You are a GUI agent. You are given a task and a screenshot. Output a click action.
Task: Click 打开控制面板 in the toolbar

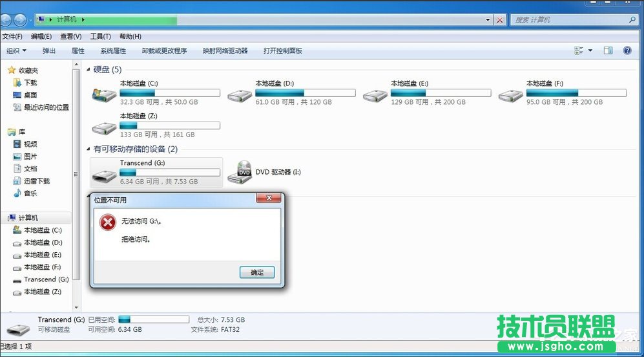(282, 50)
